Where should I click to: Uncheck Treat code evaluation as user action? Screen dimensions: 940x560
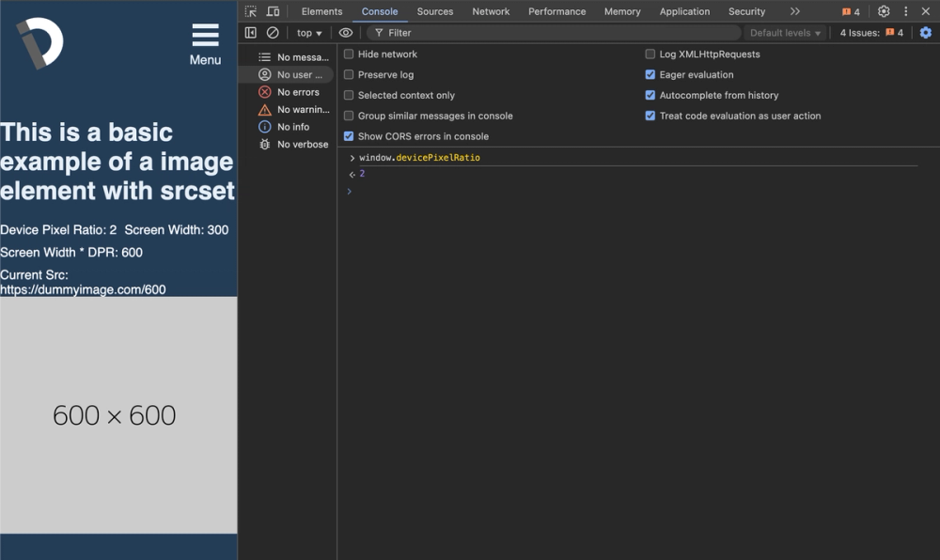click(x=650, y=116)
